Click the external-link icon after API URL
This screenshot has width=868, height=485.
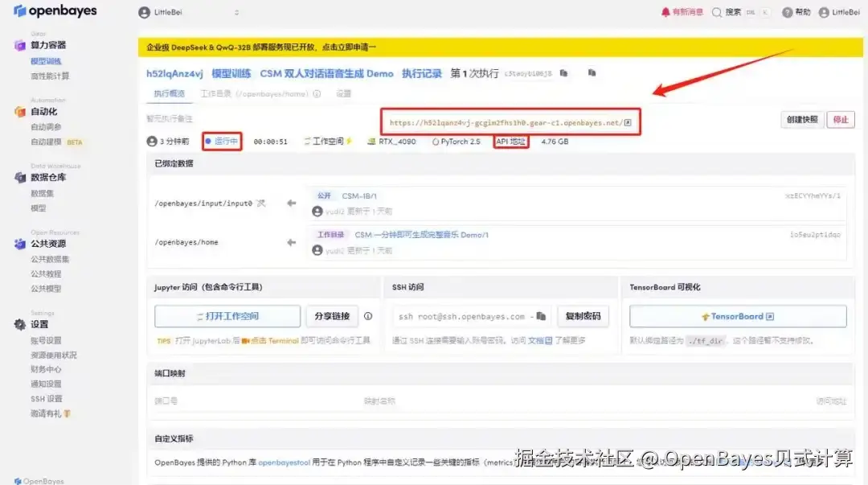[x=628, y=122]
